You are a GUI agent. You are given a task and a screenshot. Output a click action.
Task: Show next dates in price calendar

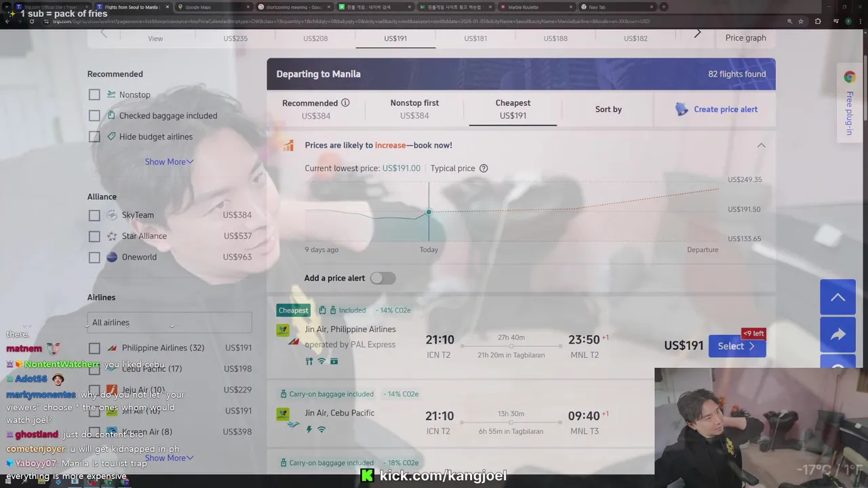click(697, 33)
